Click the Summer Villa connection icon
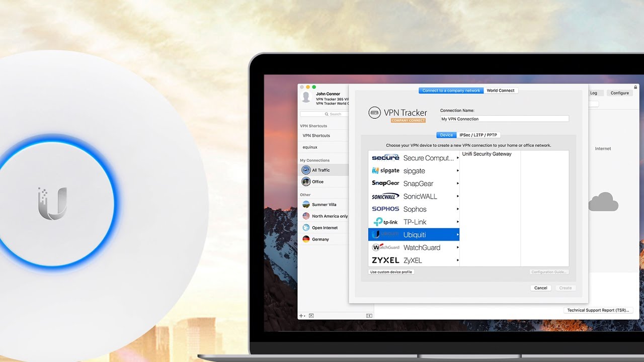The width and height of the screenshot is (644, 362). 306,205
